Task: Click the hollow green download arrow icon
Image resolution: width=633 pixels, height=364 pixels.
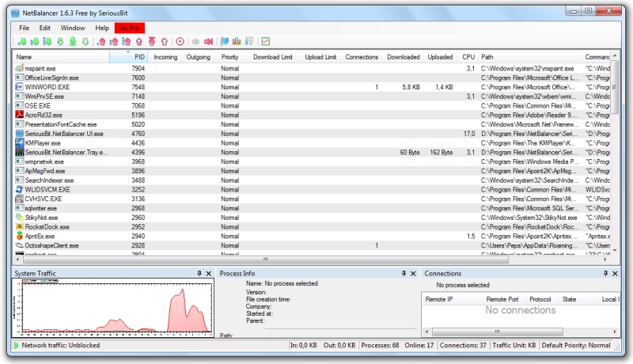Action: click(x=85, y=42)
